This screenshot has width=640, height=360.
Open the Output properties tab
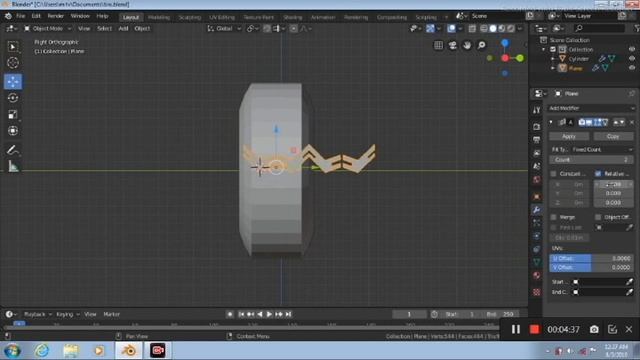pyautogui.click(x=537, y=140)
